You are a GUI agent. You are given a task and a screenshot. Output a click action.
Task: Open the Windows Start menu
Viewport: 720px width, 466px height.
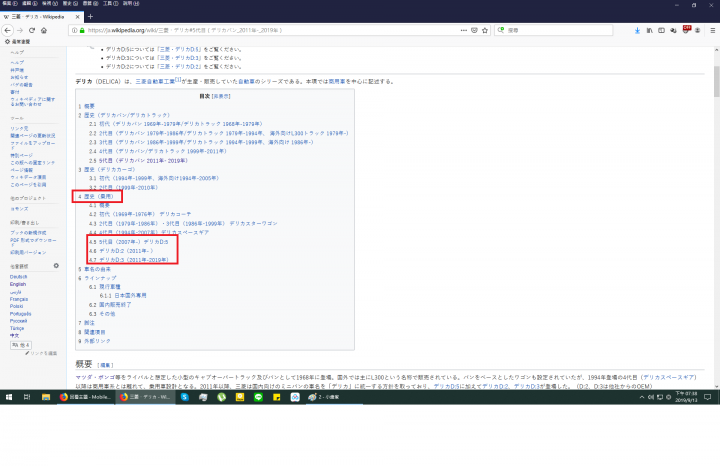(9, 397)
